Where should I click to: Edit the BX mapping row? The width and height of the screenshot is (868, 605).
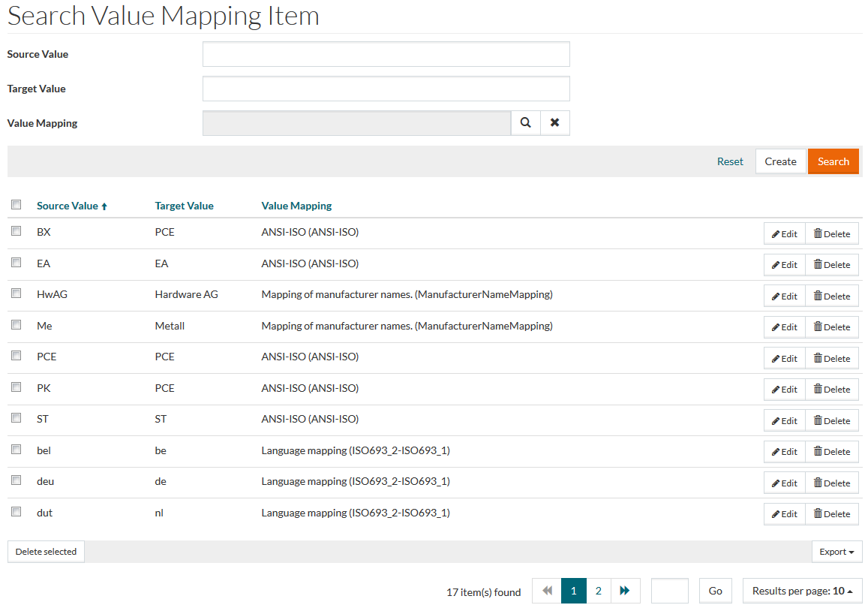click(784, 233)
